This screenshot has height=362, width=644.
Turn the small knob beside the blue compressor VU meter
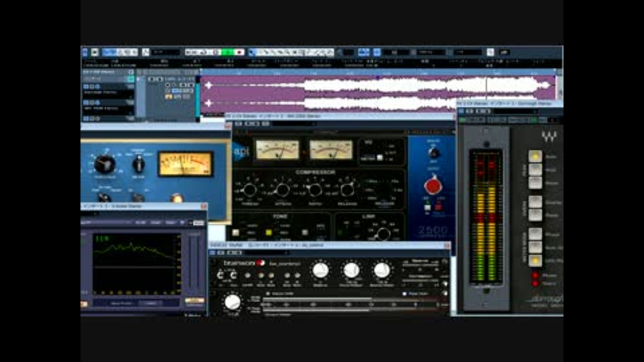pyautogui.click(x=139, y=165)
